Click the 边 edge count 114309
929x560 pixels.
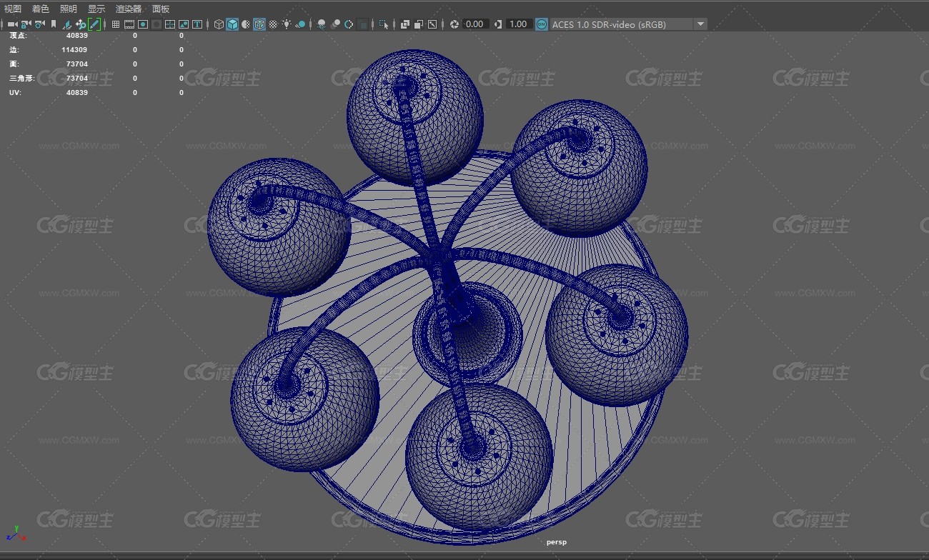74,50
